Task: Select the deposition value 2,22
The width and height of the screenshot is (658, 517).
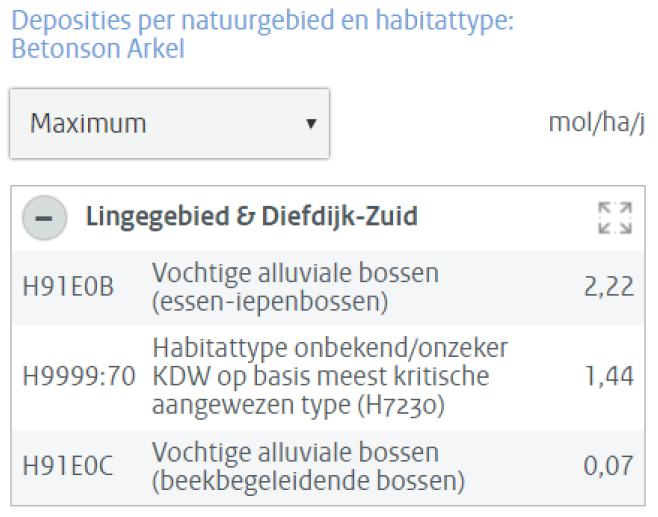Action: point(609,287)
